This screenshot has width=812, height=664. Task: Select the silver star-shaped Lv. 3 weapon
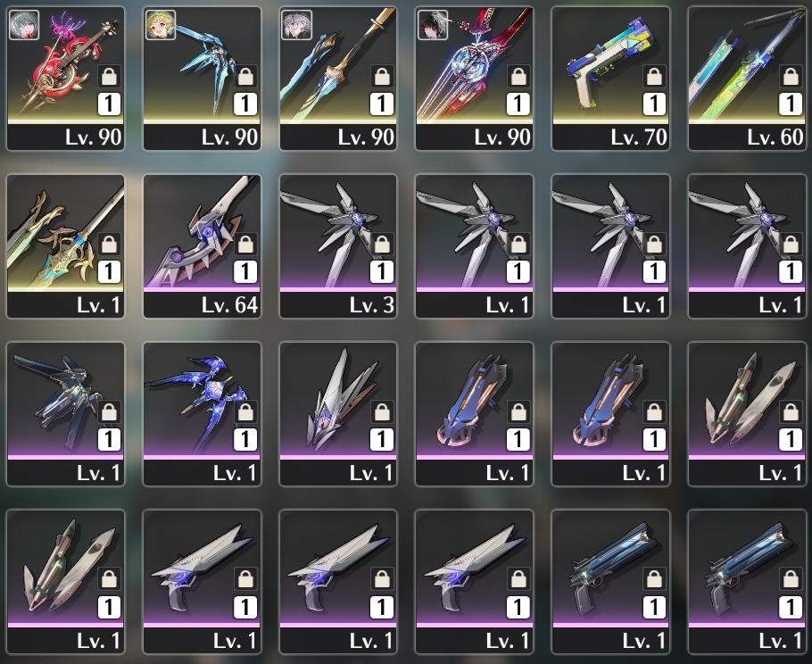coord(338,246)
